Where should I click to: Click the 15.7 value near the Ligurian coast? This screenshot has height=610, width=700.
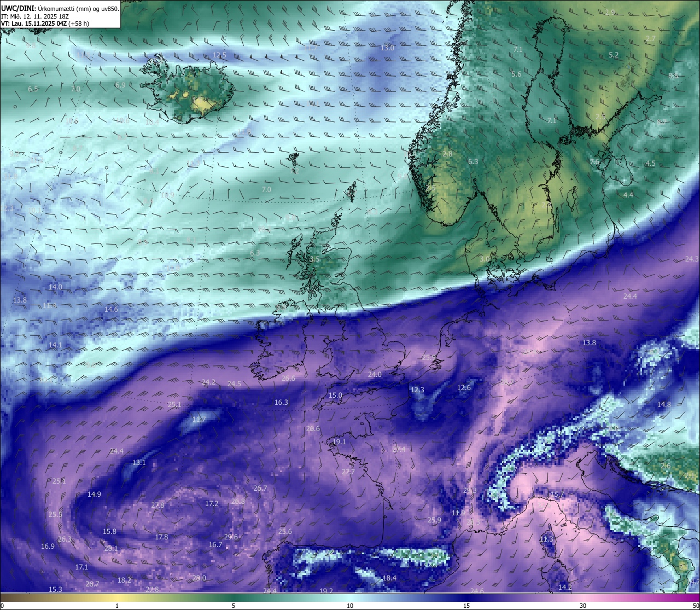tap(557, 495)
